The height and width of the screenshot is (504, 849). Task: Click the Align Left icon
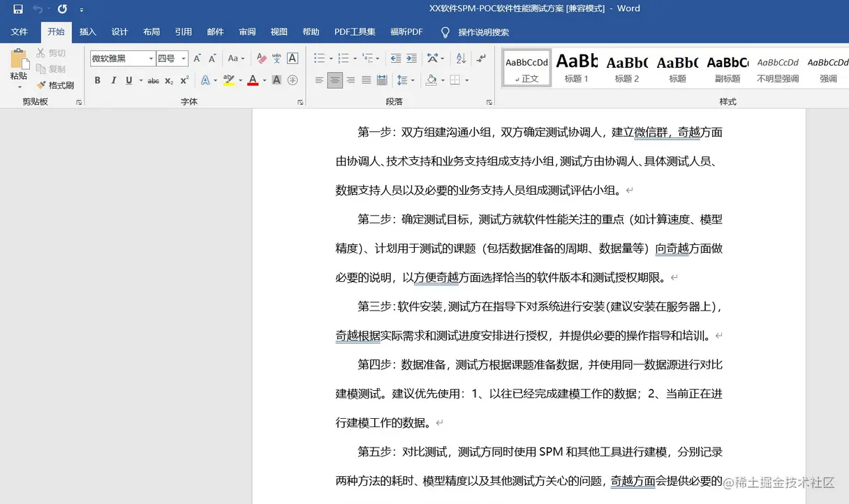tap(319, 80)
